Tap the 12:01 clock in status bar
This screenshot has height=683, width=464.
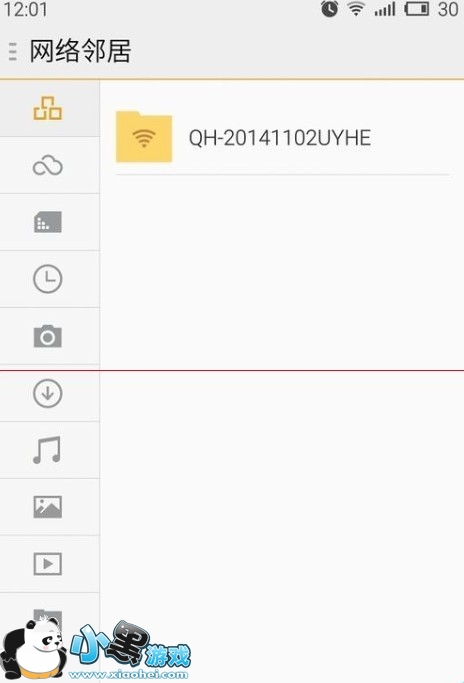(25, 9)
